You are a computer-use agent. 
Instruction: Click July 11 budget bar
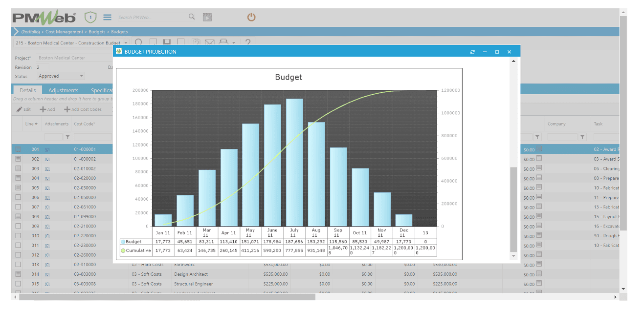(x=294, y=163)
